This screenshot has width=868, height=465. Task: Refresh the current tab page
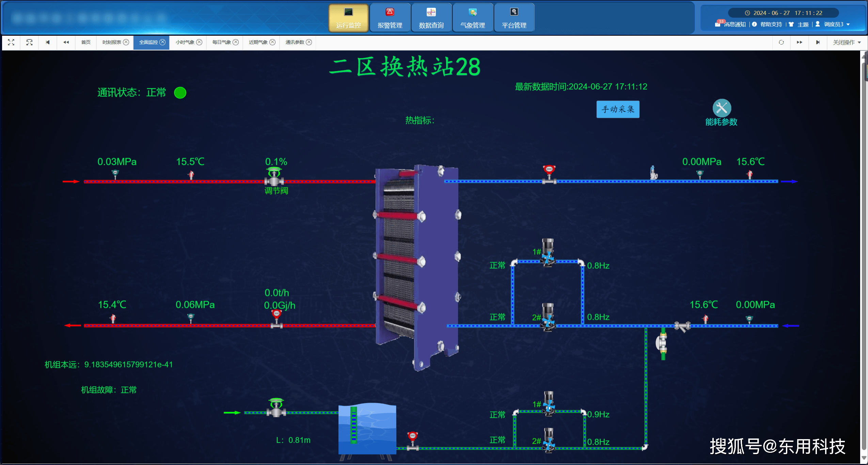point(781,42)
